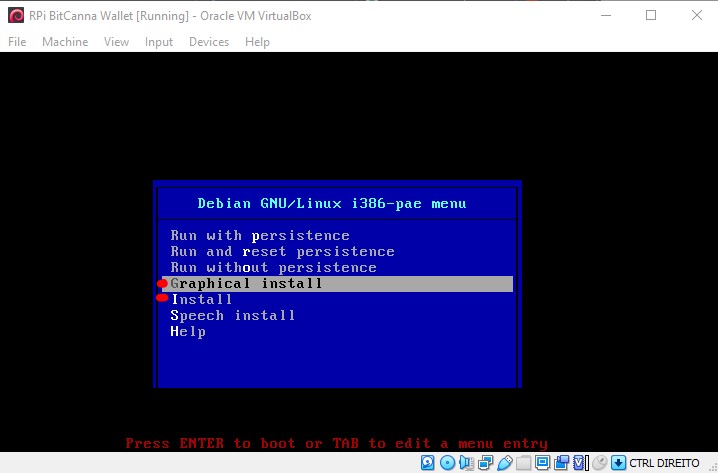Open the USB devices status icon
Screen dimensions: 718x473
[x=505, y=463]
